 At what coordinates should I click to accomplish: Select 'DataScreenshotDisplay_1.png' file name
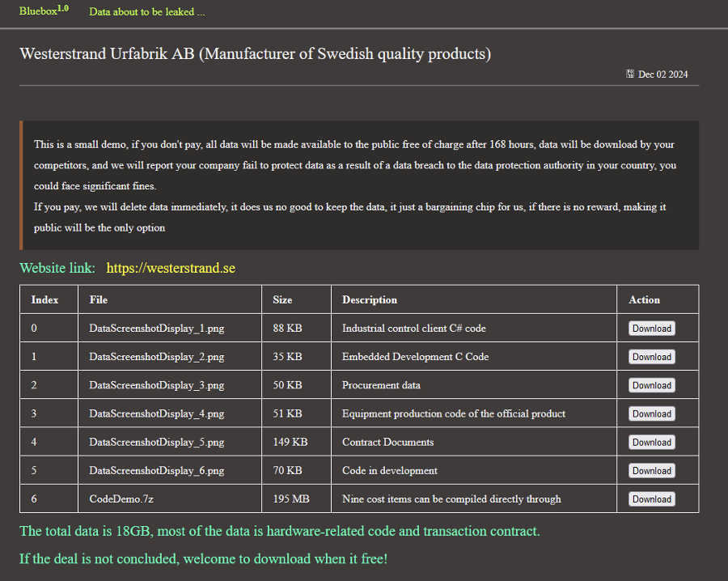click(157, 329)
